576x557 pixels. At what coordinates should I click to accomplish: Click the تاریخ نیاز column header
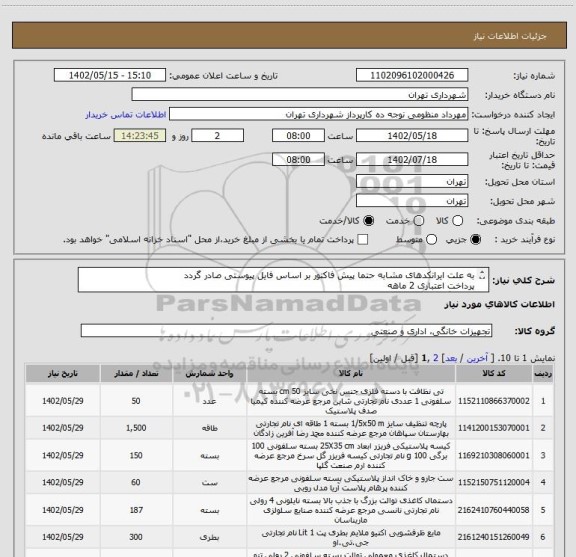click(x=63, y=374)
